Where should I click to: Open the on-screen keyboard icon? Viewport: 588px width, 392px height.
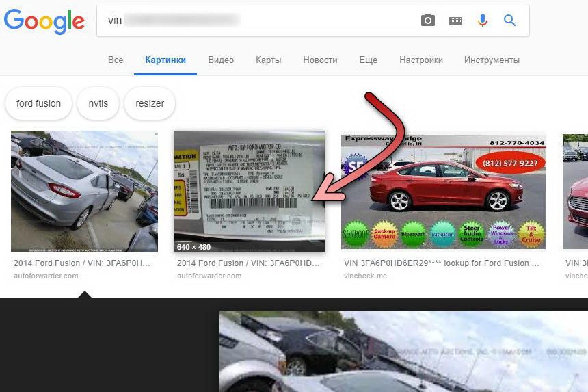(455, 21)
